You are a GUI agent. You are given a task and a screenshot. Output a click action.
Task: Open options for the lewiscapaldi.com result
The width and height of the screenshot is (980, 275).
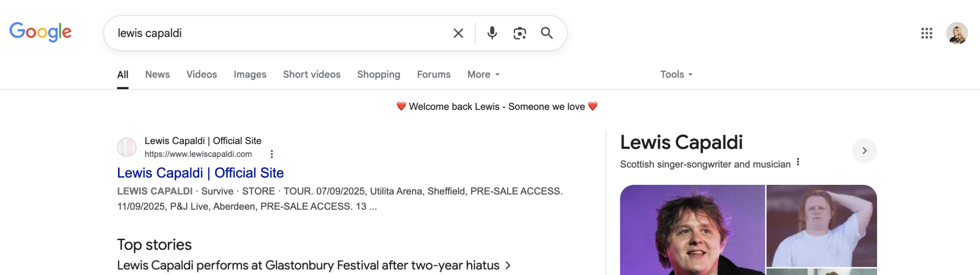[x=272, y=154]
